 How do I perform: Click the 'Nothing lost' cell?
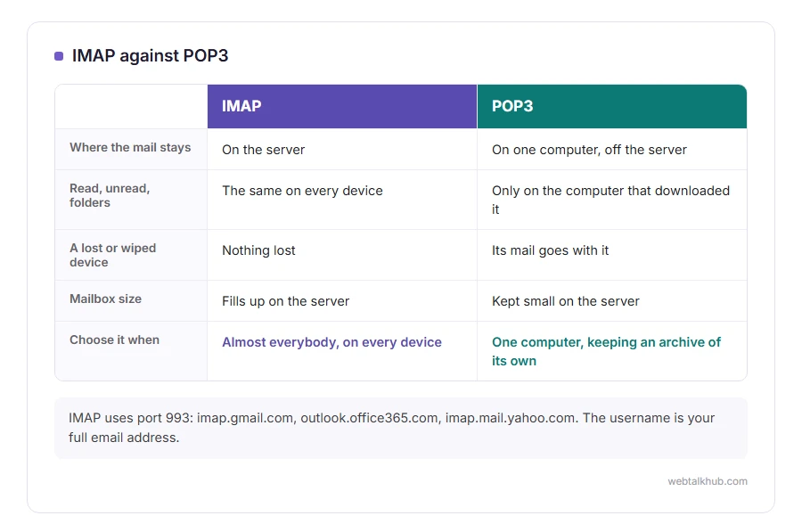coord(342,255)
